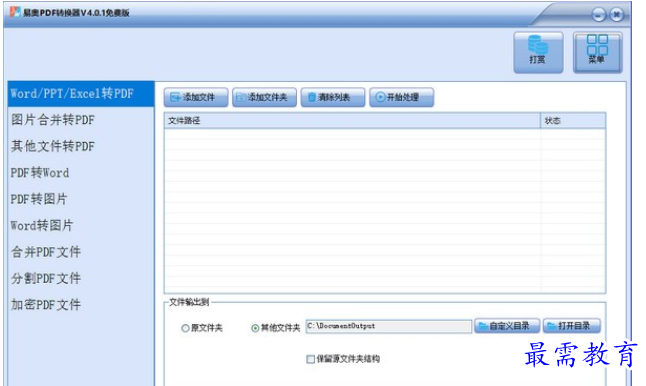Click 自定义目录 custom directory button

click(x=507, y=326)
